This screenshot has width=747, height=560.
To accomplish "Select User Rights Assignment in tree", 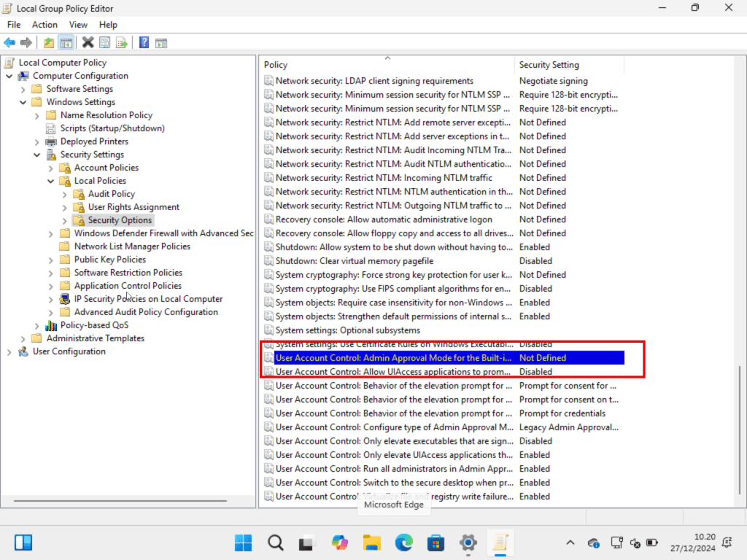I will click(133, 207).
